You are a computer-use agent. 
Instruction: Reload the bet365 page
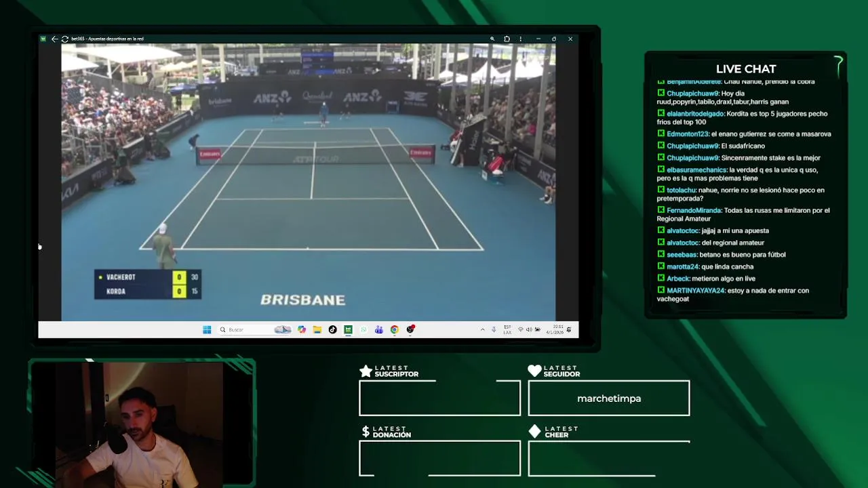coord(64,39)
